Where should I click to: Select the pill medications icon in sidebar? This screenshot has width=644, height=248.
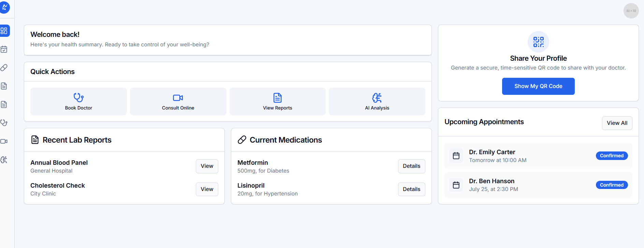click(x=4, y=68)
